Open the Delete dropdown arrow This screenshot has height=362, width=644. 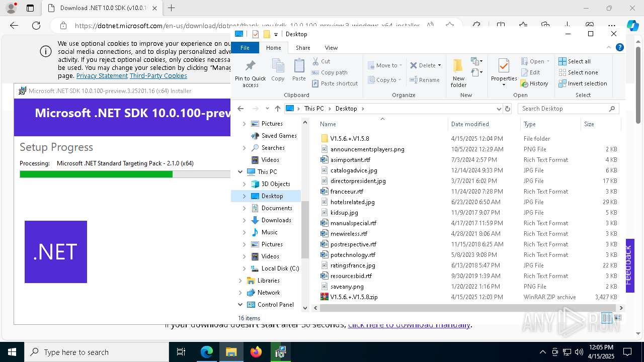[x=439, y=65]
